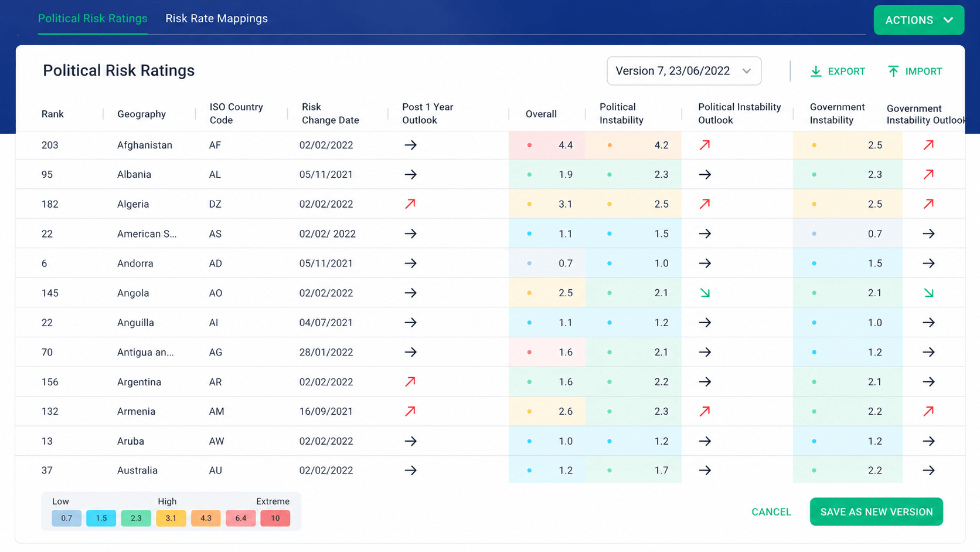Image resolution: width=980 pixels, height=552 pixels.
Task: Click the Export download icon
Action: 815,72
